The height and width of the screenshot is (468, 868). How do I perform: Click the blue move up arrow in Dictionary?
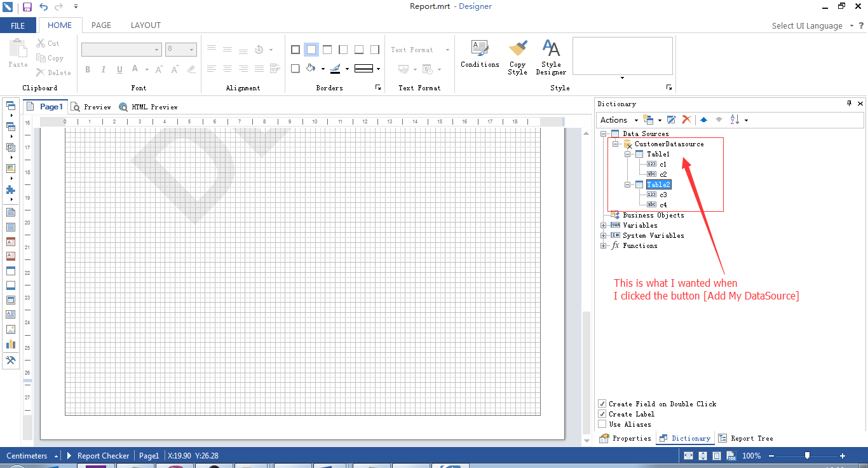click(x=703, y=120)
